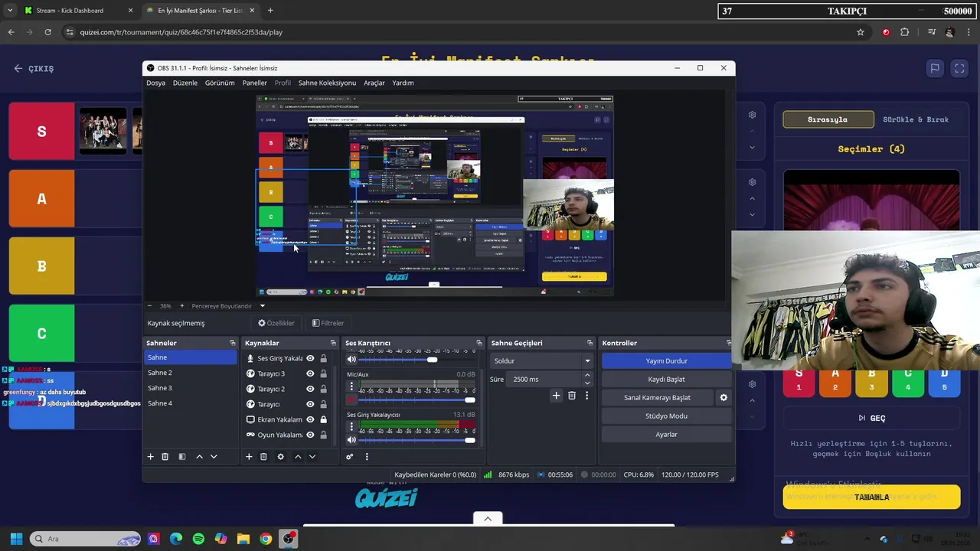Pop out the Sahne Geçişleri dock panel
980x551 pixels.
coord(590,343)
